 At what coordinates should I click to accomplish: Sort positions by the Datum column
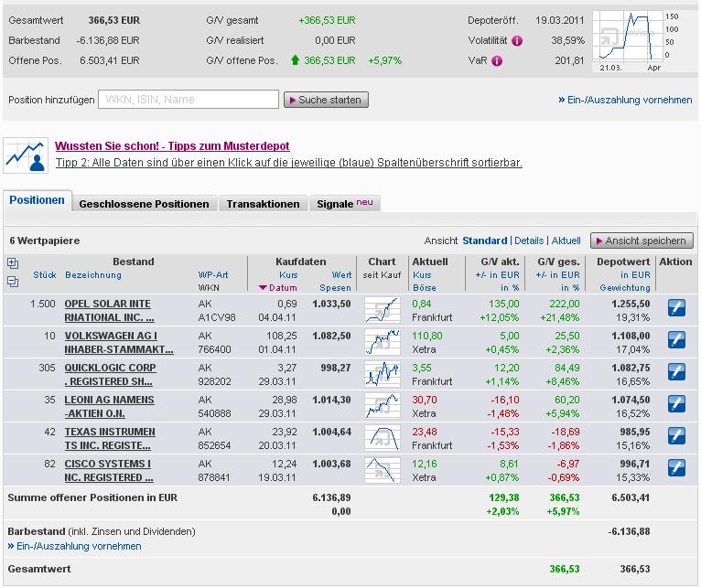pyautogui.click(x=278, y=287)
